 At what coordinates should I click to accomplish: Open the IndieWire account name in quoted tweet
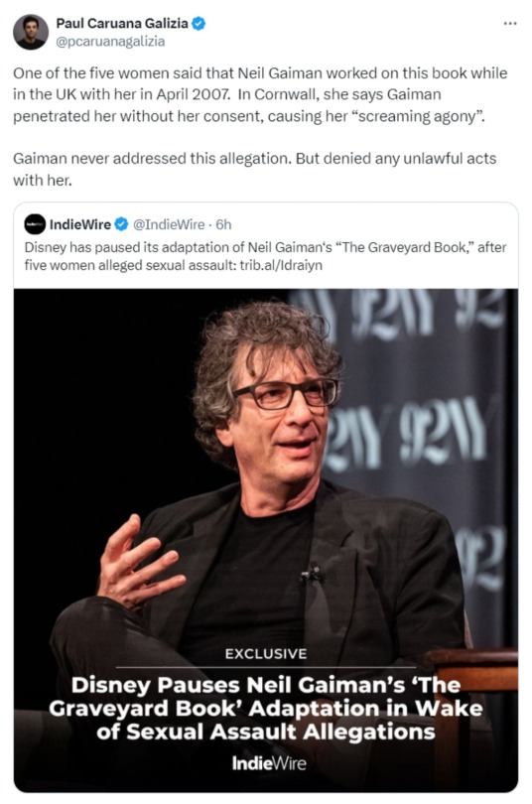pos(80,224)
